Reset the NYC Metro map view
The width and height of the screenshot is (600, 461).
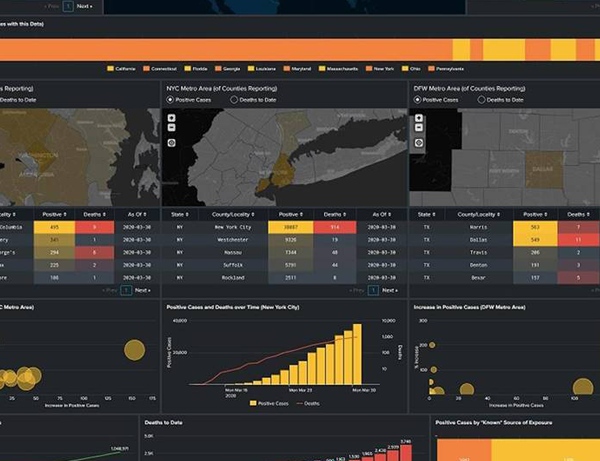pyautogui.click(x=171, y=143)
